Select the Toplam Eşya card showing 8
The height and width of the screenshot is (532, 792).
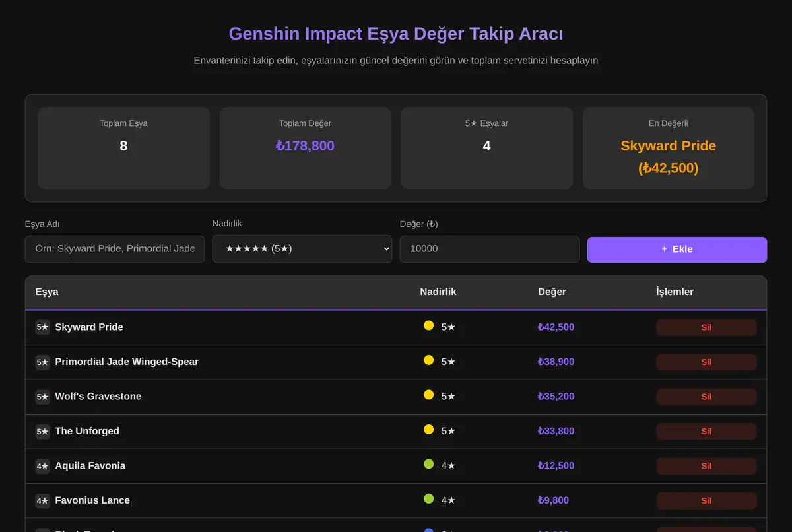(123, 148)
